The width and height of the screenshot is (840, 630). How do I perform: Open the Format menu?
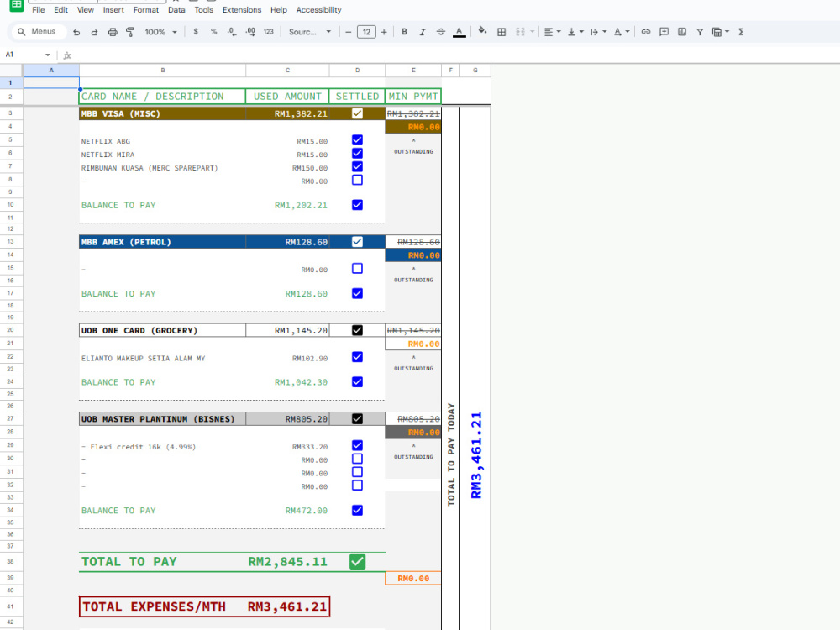tap(145, 9)
